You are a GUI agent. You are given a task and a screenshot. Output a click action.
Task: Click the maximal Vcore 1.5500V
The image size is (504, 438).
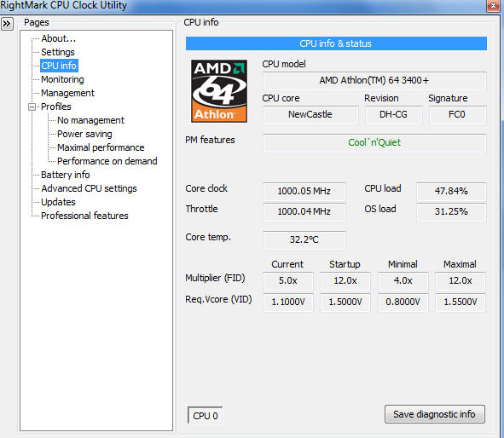pyautogui.click(x=461, y=302)
